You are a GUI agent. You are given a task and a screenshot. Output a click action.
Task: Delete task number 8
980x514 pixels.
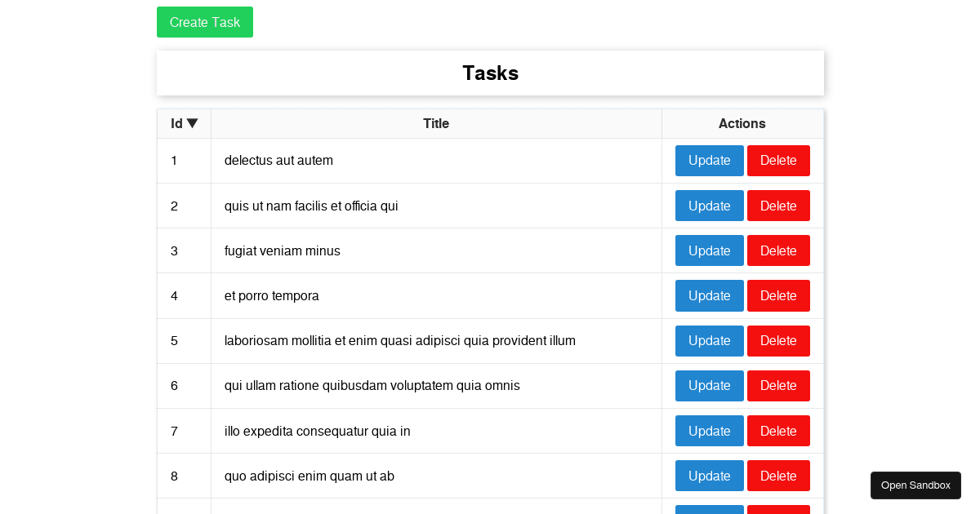(x=777, y=476)
